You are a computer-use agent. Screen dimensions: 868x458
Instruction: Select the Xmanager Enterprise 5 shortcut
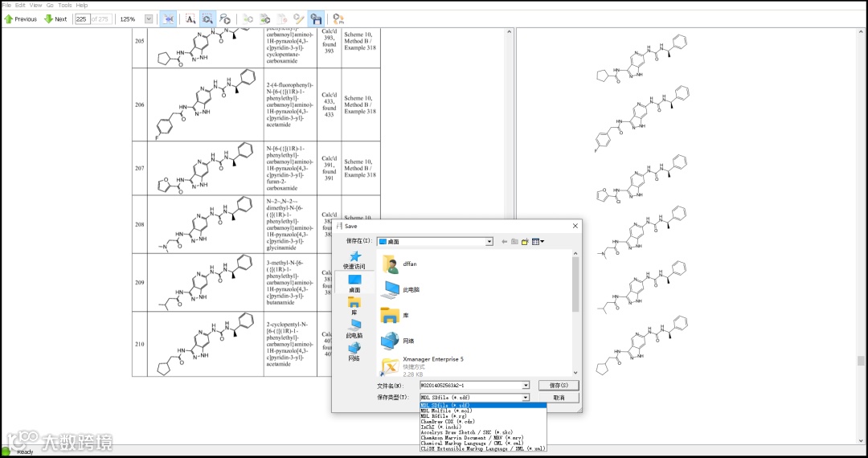[423, 367]
